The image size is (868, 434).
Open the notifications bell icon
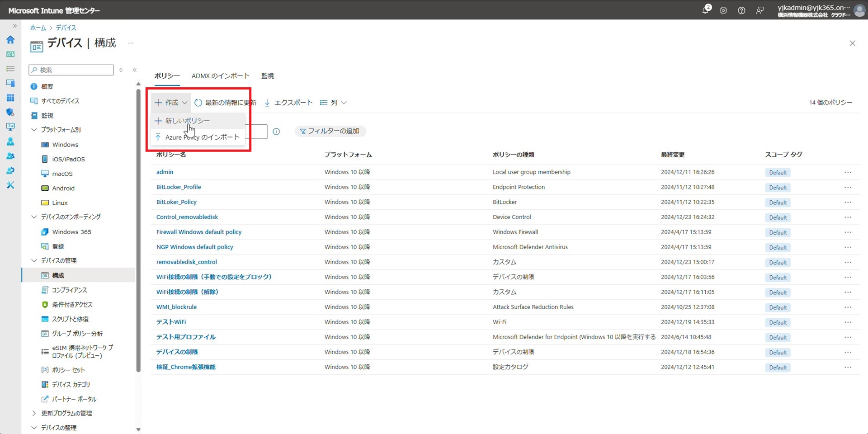click(706, 9)
